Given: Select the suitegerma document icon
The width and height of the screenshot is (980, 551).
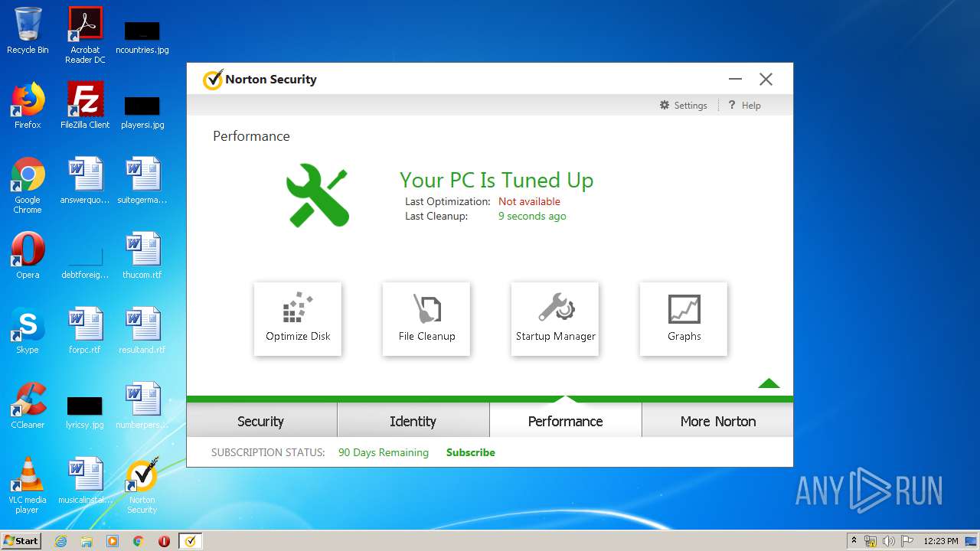Looking at the screenshot, I should 142,181.
